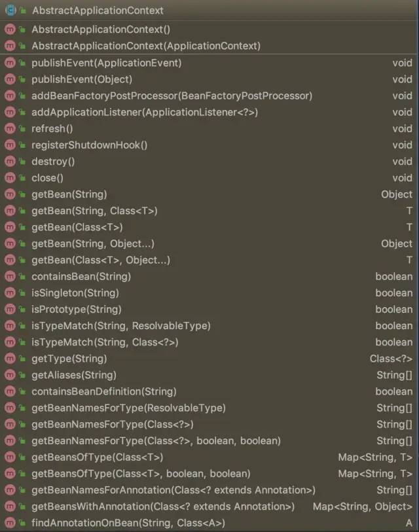419x532 pixels.
Task: Click the method icon beside destroy()
Action: [x=10, y=162]
